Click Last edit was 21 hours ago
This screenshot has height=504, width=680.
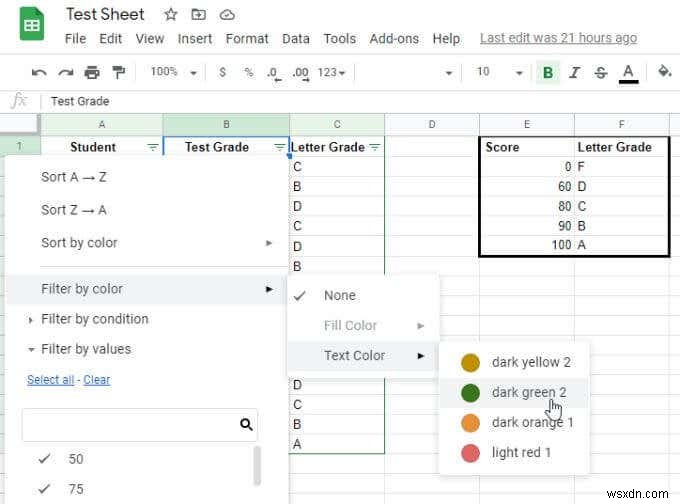(x=559, y=38)
